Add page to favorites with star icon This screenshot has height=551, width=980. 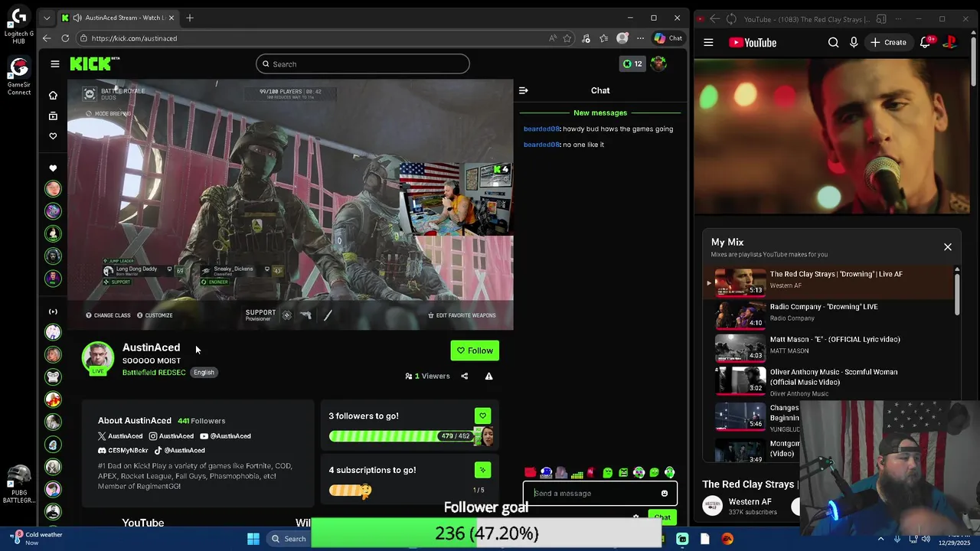tap(567, 38)
